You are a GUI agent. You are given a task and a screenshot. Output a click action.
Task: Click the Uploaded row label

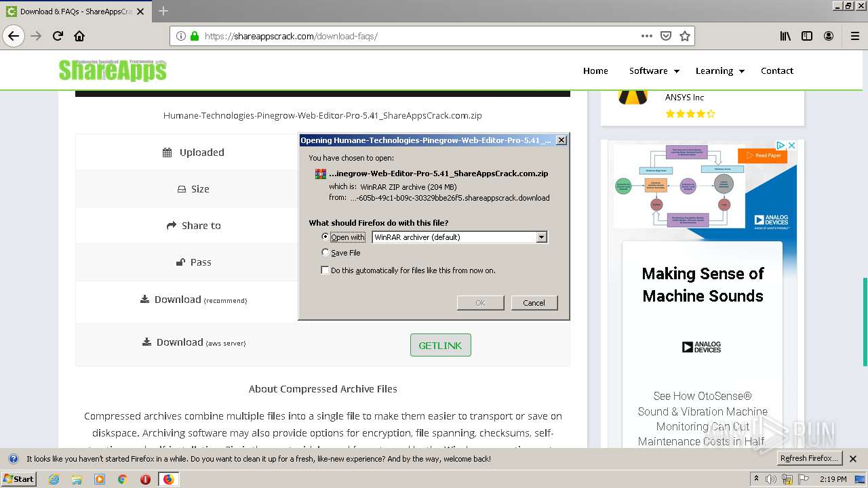tap(193, 152)
